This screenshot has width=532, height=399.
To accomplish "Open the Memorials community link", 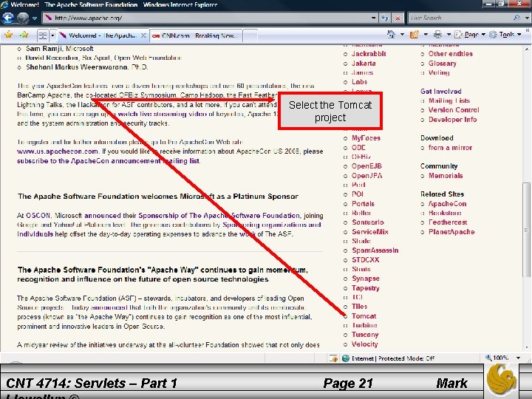I will [446, 175].
